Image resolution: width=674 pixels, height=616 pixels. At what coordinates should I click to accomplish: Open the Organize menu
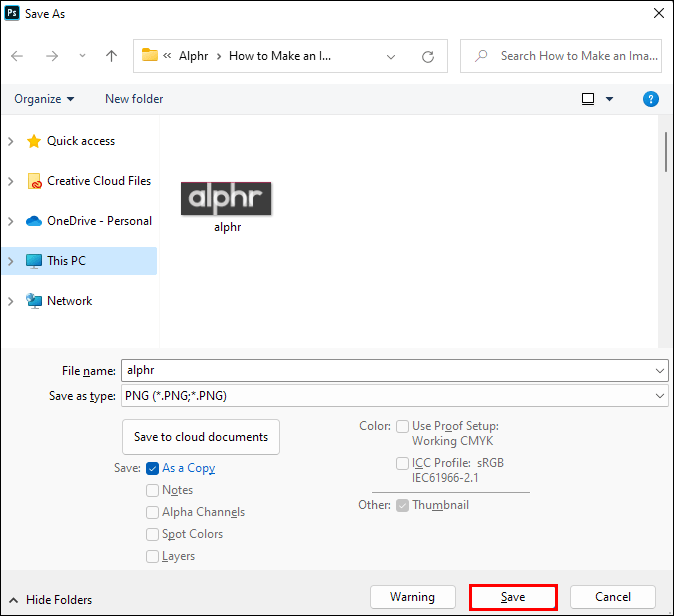44,99
